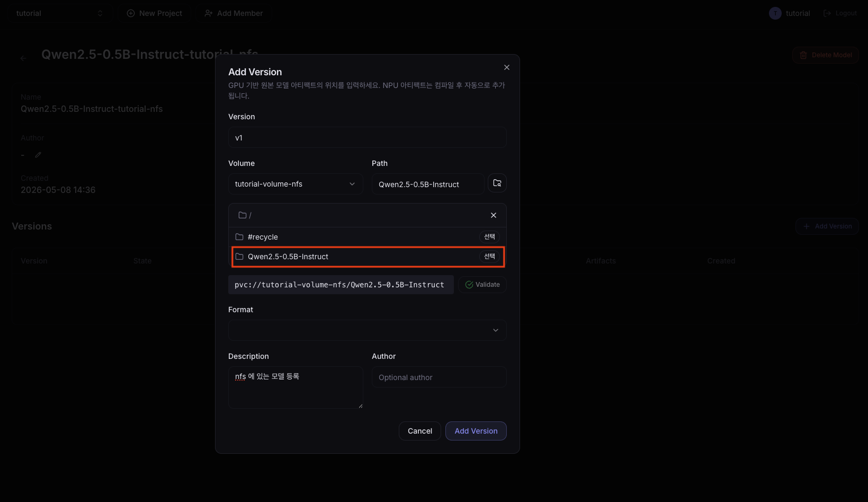Click the root folder icon in browser header
868x502 pixels.
243,215
